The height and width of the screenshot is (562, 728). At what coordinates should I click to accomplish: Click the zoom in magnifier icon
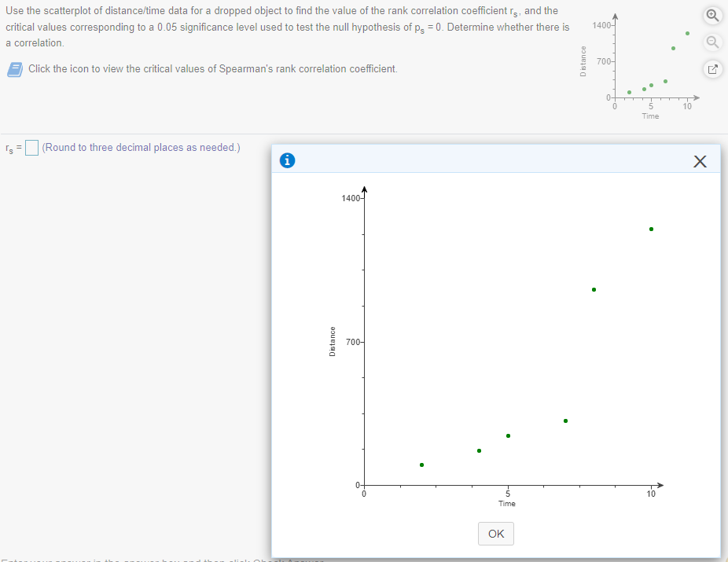(712, 15)
